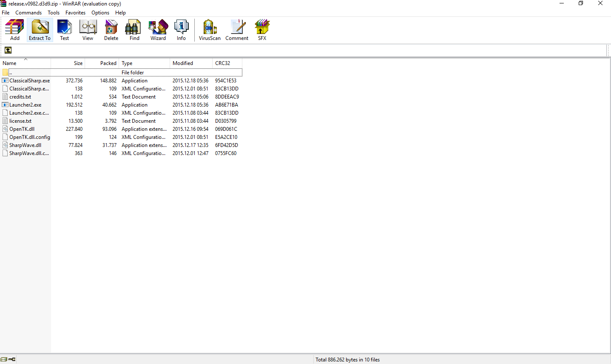Click the size value 227.840

[74, 129]
